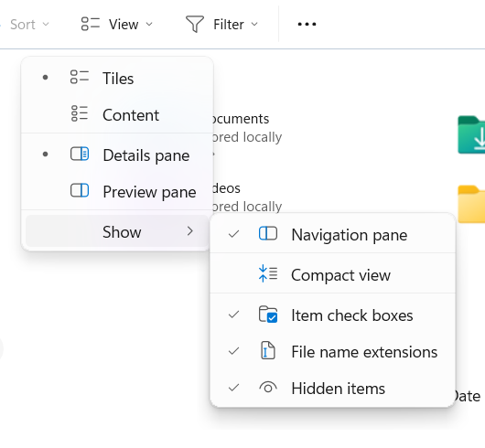Click the Tiles layout icon
Viewport: 485px width, 448px height.
pyautogui.click(x=80, y=77)
